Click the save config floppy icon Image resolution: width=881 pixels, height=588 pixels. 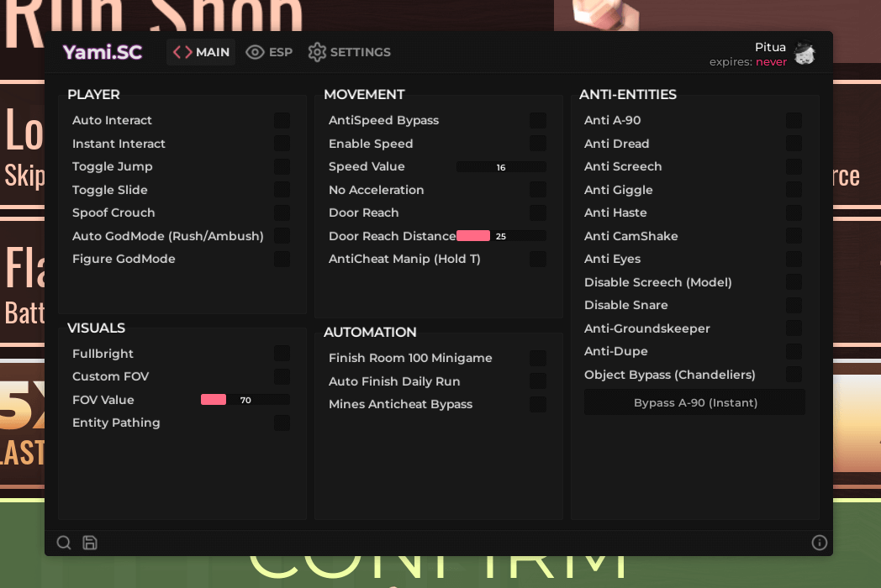(90, 543)
